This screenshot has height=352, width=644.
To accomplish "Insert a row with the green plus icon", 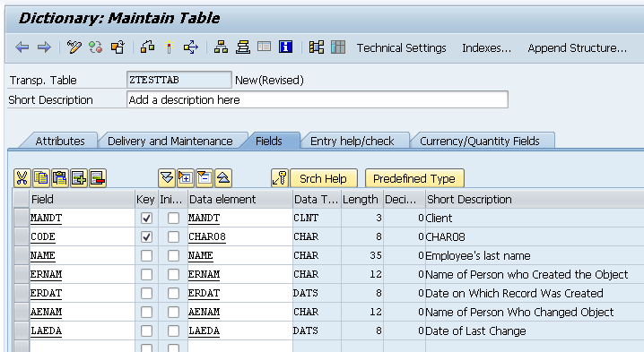I will tap(79, 178).
